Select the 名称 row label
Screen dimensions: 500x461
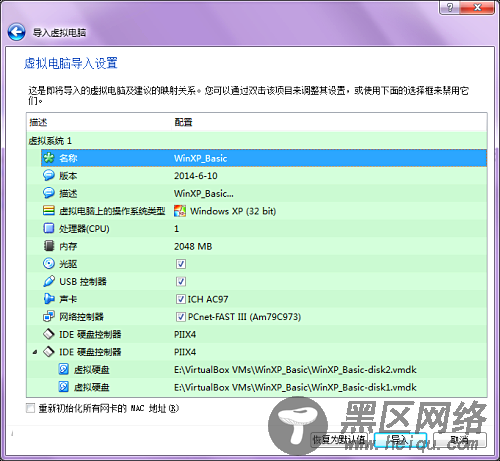point(68,158)
